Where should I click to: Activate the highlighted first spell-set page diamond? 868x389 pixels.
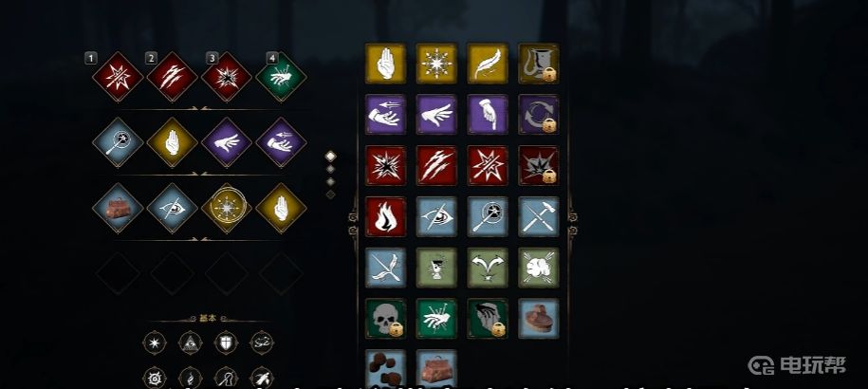point(330,156)
